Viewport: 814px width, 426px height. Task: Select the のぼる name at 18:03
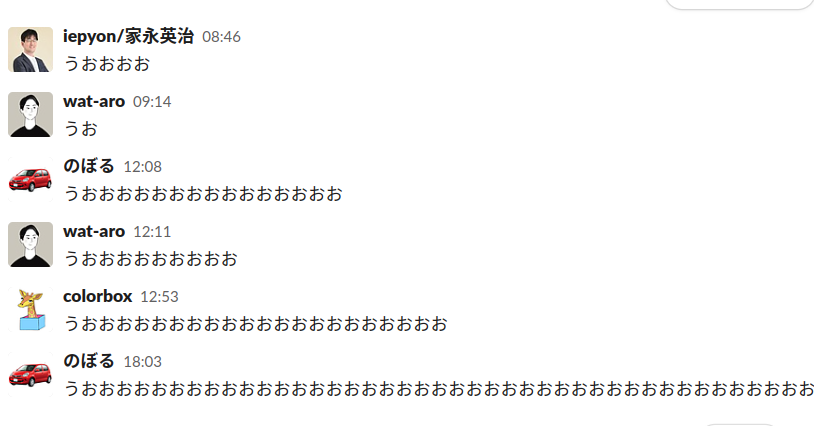point(88,361)
